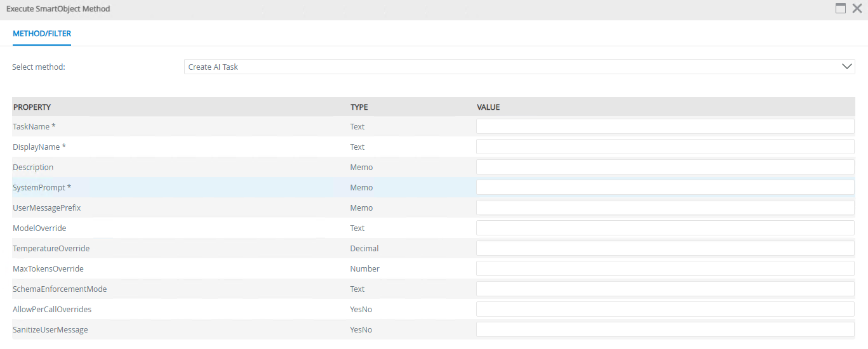This screenshot has width=868, height=349.
Task: Maximize the Execute SmartObject Method dialog
Action: [x=841, y=9]
